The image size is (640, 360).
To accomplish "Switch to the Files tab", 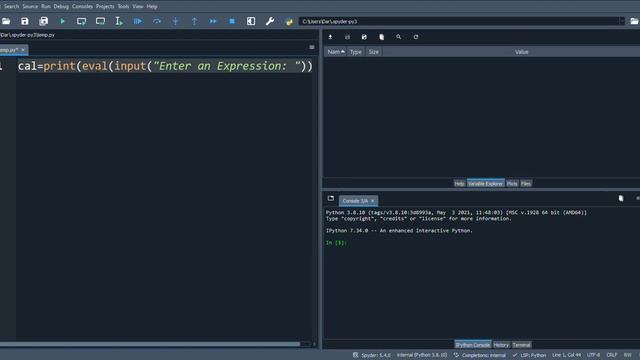I will (x=526, y=184).
